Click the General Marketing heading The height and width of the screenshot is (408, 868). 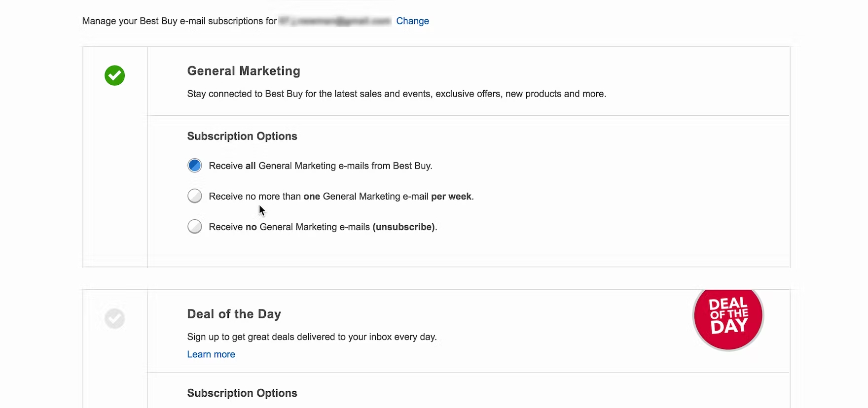click(244, 71)
